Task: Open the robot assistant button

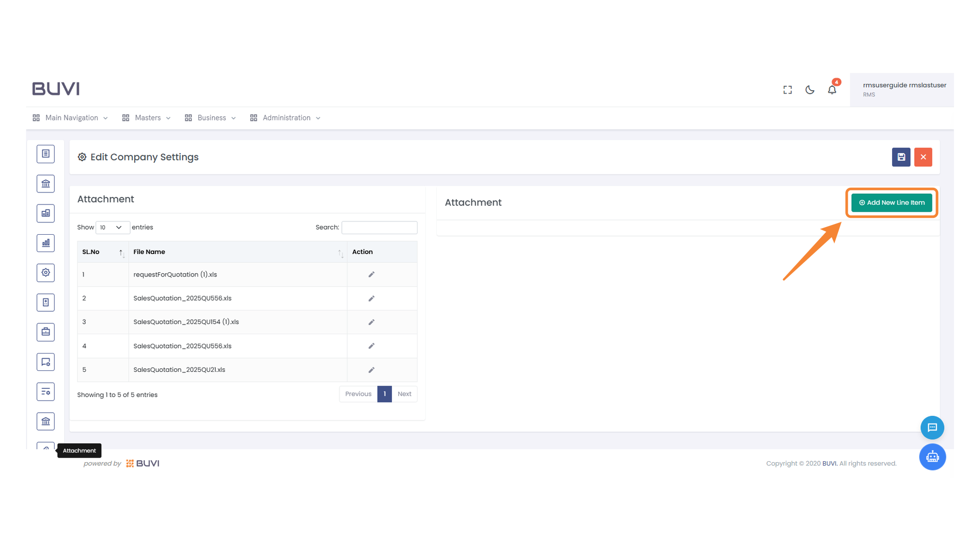Action: [932, 457]
